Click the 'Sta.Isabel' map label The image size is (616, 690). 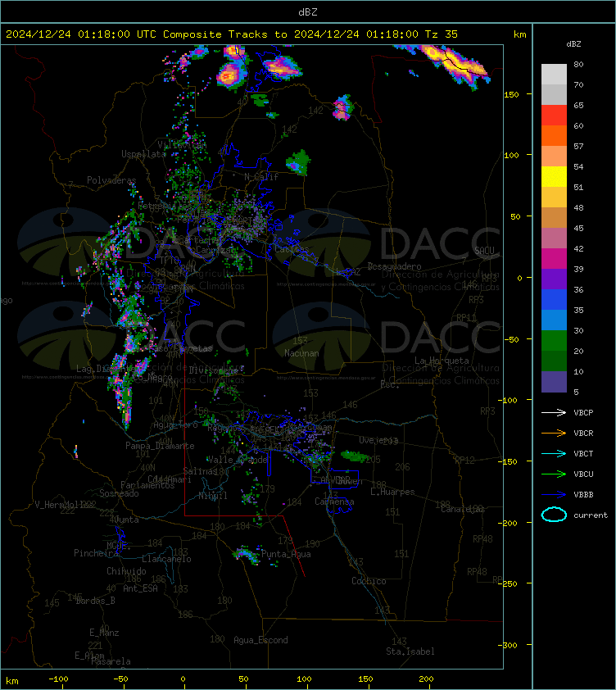point(410,651)
